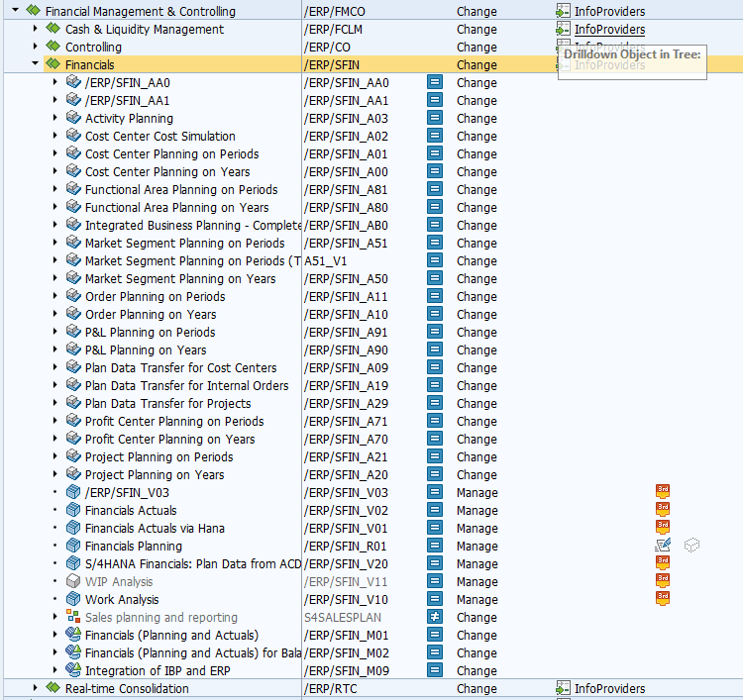Click the Sales planning and reporting icon
The height and width of the screenshot is (700, 743).
coord(73,617)
